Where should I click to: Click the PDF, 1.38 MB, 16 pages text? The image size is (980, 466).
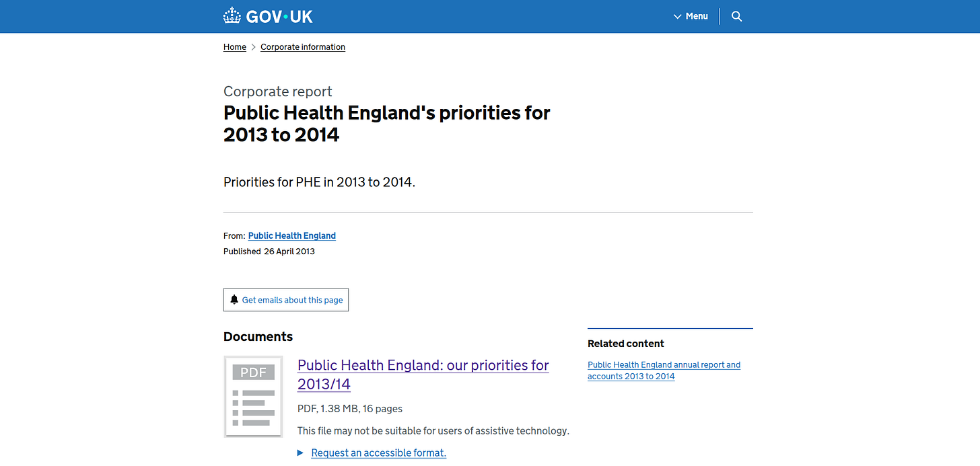click(x=350, y=409)
